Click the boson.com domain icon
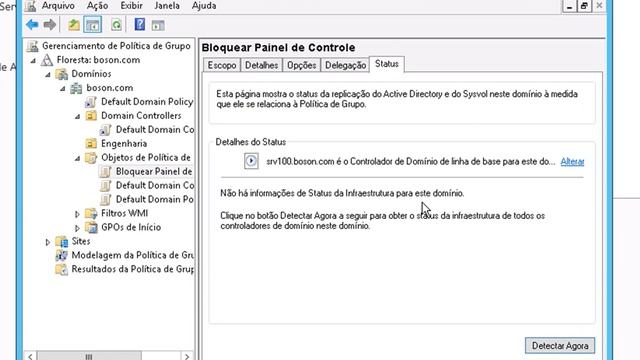Screen dimensions: 640x360 76,88
